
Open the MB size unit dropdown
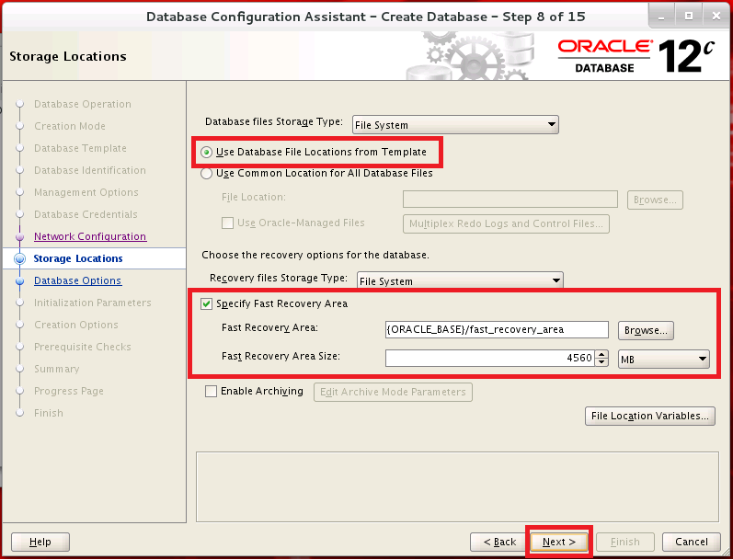click(x=663, y=359)
